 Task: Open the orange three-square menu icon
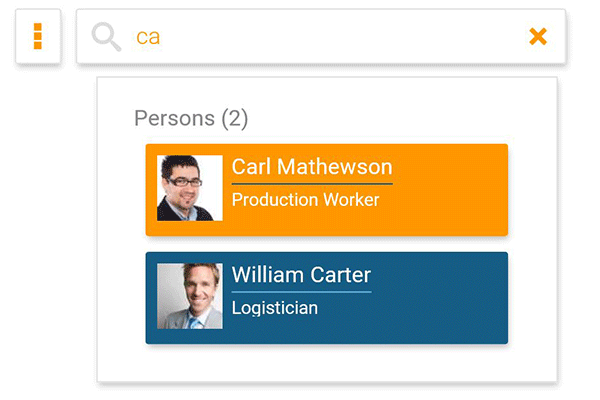(38, 36)
